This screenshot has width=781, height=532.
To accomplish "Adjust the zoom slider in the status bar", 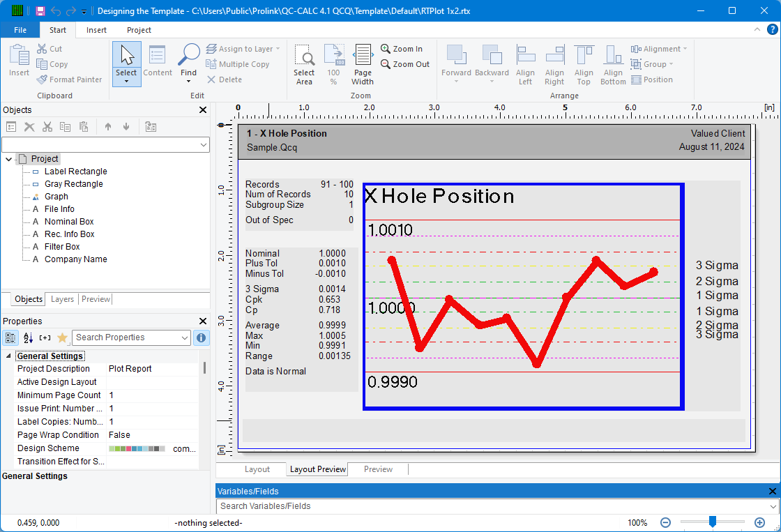I will (x=713, y=522).
